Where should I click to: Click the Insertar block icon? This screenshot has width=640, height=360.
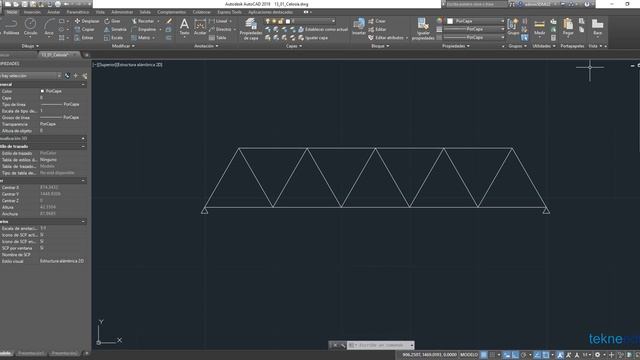point(359,27)
